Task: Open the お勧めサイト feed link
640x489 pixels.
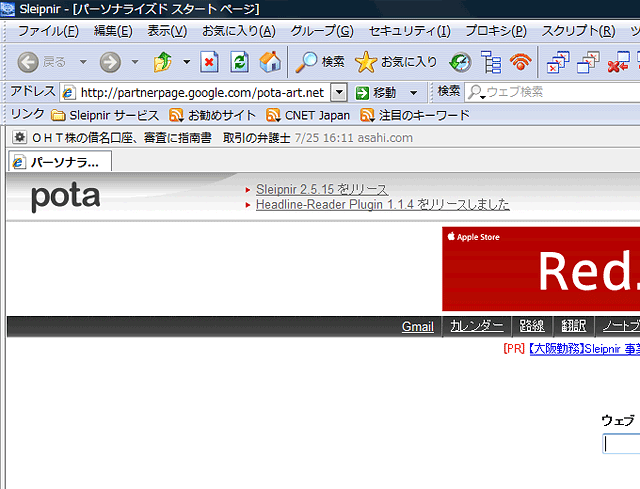Action: pos(212,116)
